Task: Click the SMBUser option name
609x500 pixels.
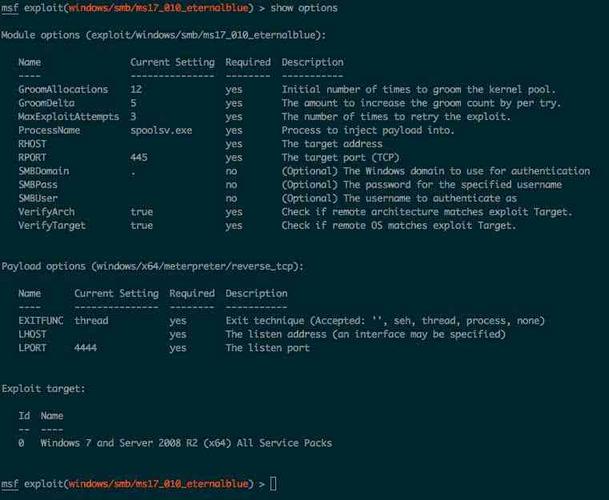Action: 41,198
